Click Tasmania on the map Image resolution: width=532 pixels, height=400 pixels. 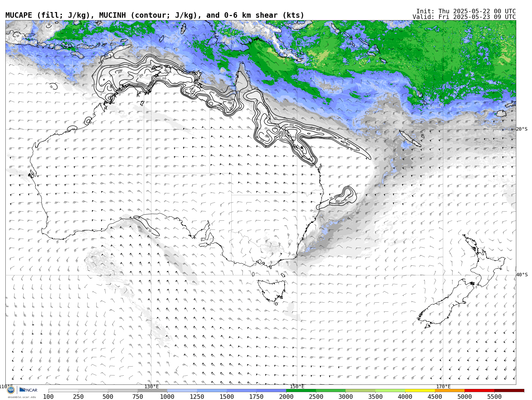pyautogui.click(x=272, y=290)
